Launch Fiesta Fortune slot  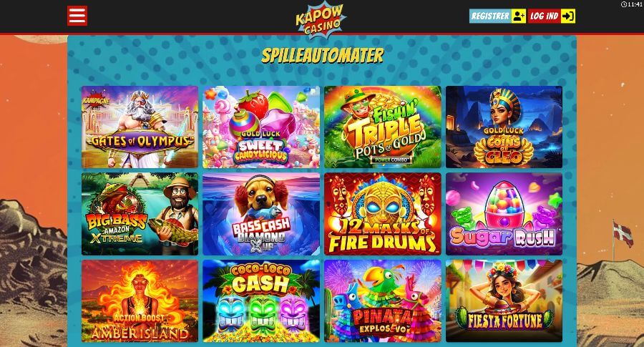pyautogui.click(x=504, y=301)
